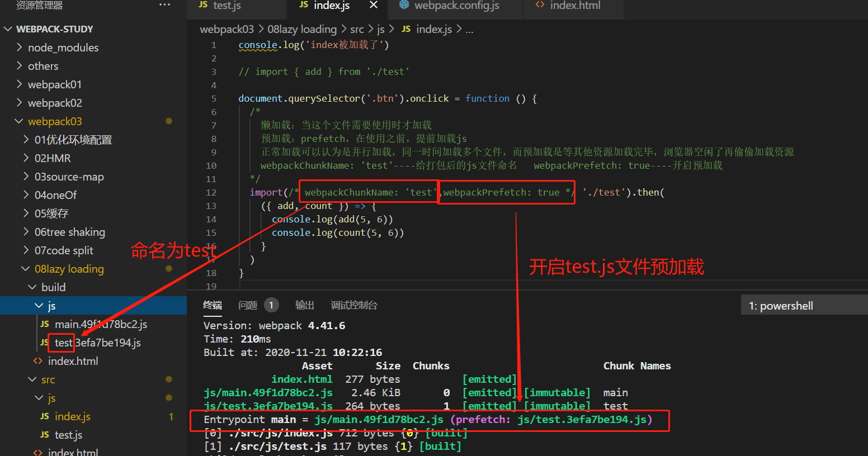The image size is (868, 456).
Task: Click 08lazy loading in the breadcrumb
Action: click(x=302, y=29)
